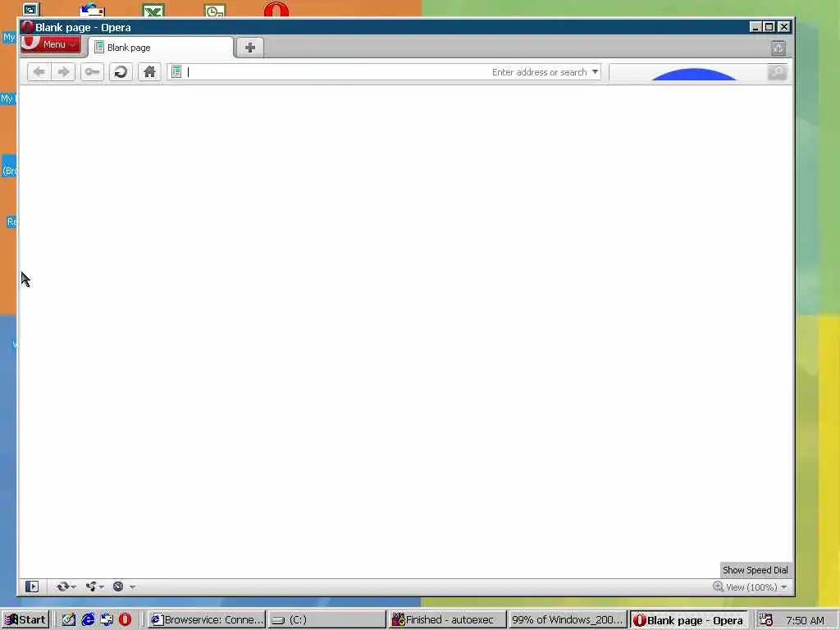
Task: Launch Opera from Quick Launch icon
Action: pos(125,620)
